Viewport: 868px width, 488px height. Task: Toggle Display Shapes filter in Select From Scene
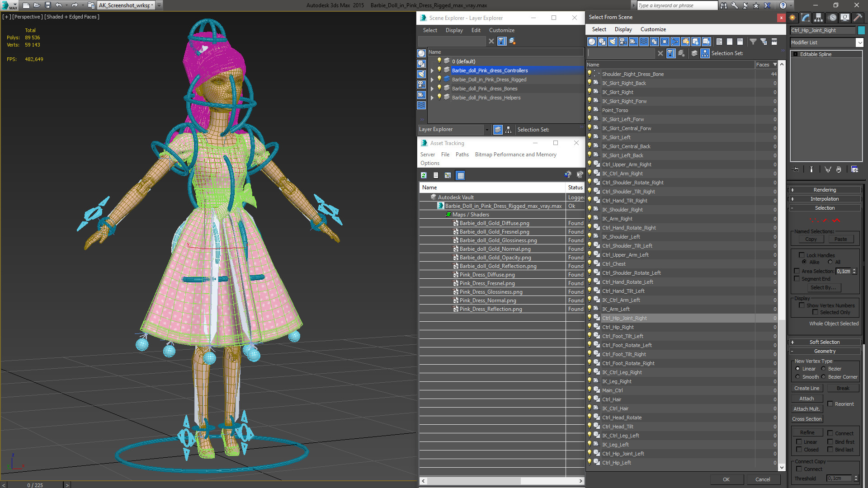click(x=602, y=42)
